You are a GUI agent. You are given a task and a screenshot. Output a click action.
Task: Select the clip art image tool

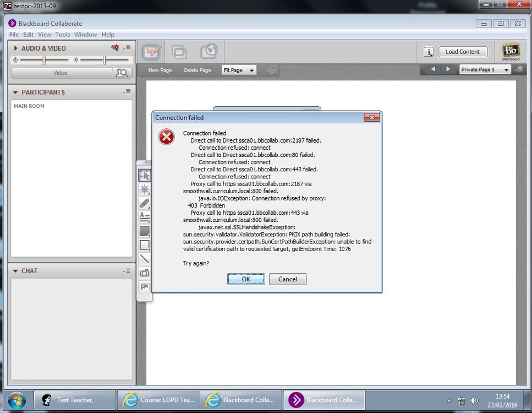pyautogui.click(x=145, y=287)
